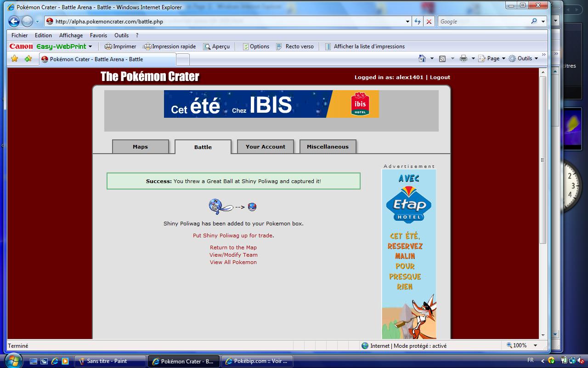Switch to the Maps tab
The image size is (588, 368).
click(140, 147)
